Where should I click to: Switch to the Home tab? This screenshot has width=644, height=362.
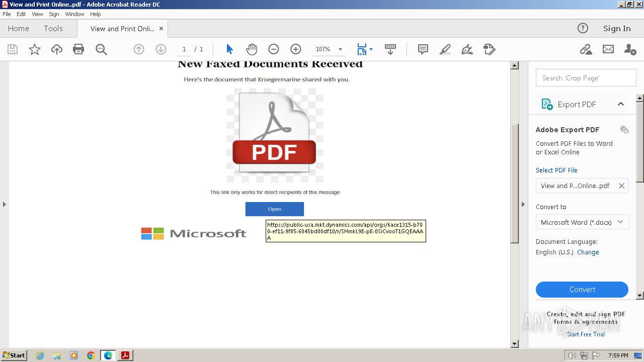pos(19,29)
